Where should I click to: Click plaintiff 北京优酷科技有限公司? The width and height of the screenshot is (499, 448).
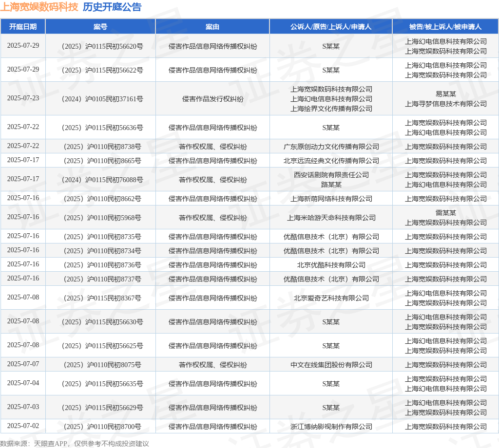tap(331, 265)
